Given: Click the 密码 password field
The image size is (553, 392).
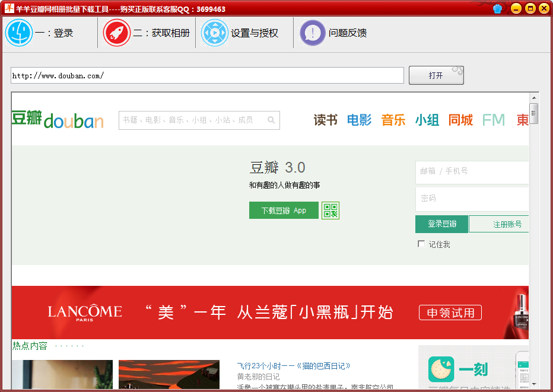Looking at the screenshot, I should pyautogui.click(x=472, y=199).
